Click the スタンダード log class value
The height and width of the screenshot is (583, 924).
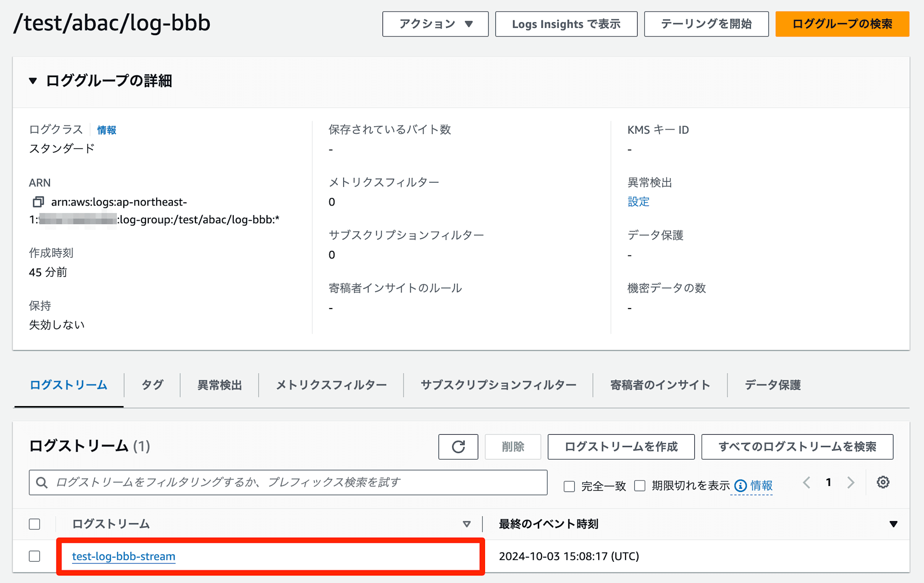click(x=62, y=149)
